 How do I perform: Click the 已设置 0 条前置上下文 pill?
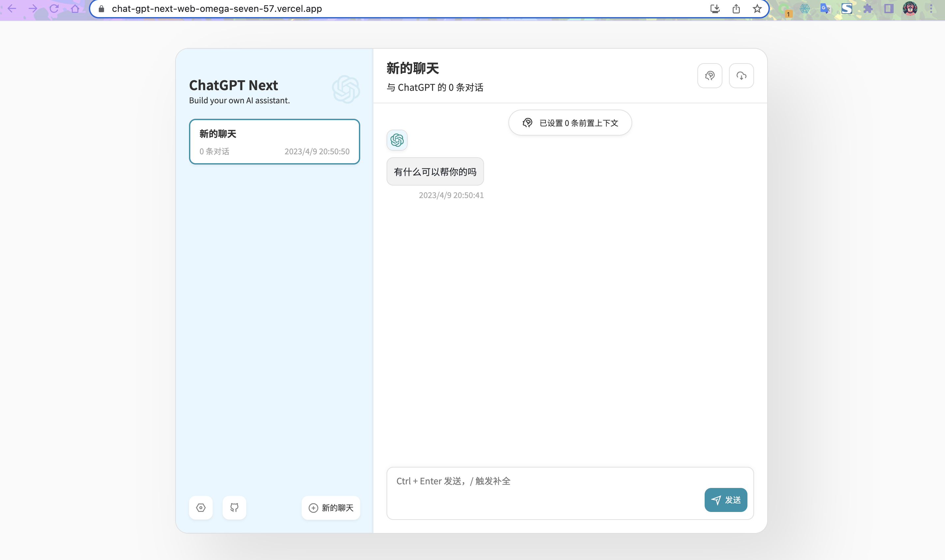point(570,123)
